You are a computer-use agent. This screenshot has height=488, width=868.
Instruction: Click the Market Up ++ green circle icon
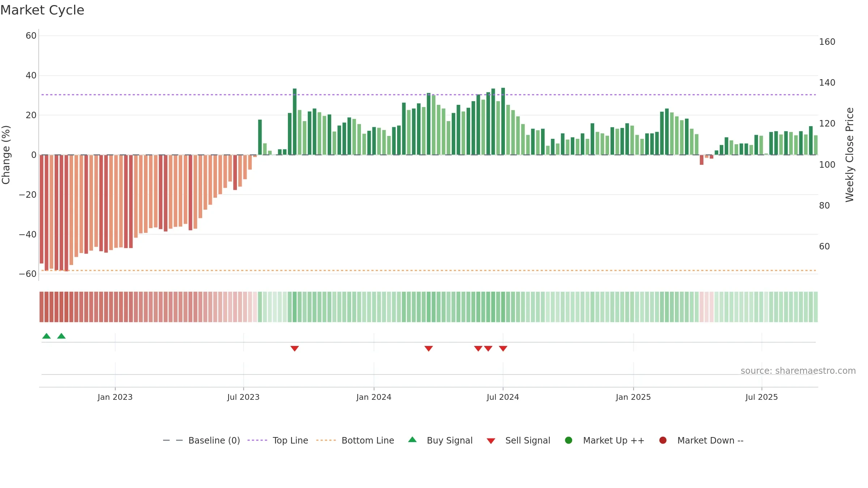coord(569,440)
